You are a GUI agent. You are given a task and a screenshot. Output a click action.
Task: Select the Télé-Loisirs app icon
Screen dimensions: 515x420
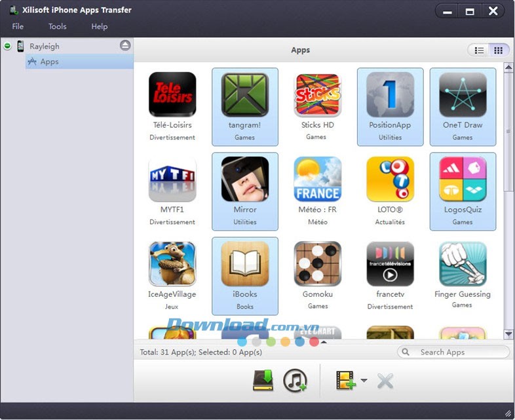pyautogui.click(x=172, y=94)
